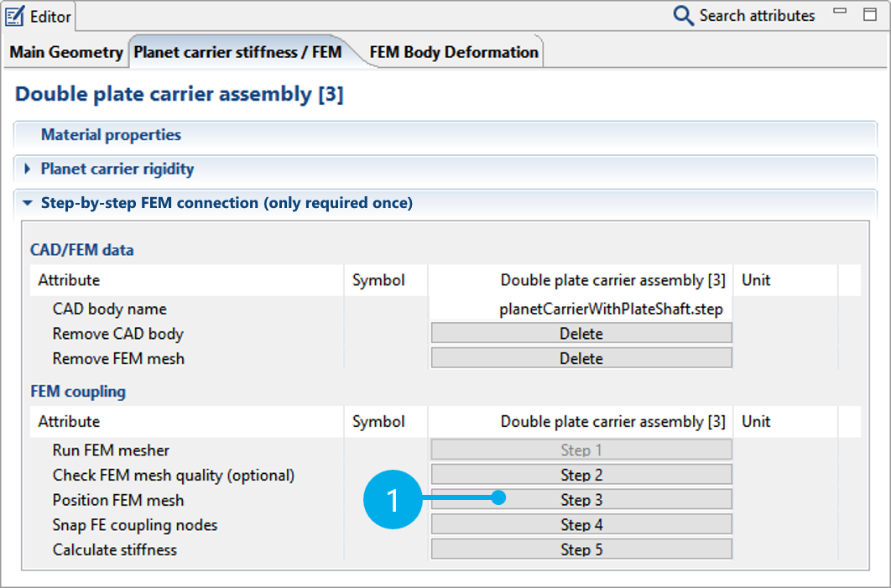Minimize the Editor panel
The image size is (891, 588).
[x=840, y=12]
